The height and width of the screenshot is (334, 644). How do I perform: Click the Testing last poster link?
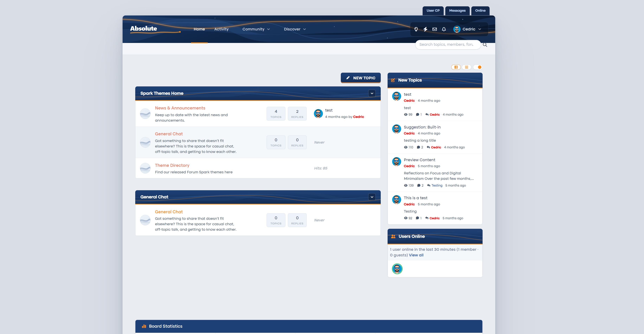437,185
